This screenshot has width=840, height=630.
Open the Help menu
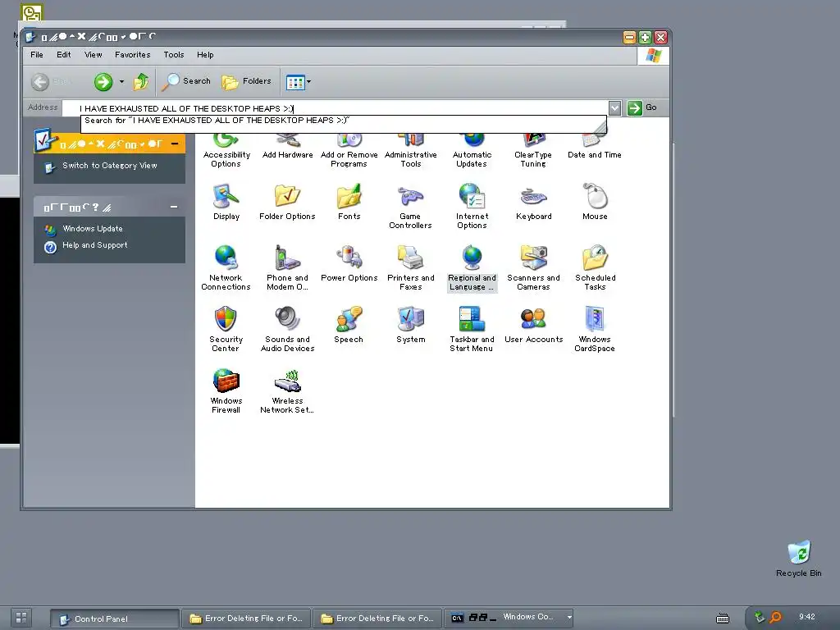click(205, 55)
